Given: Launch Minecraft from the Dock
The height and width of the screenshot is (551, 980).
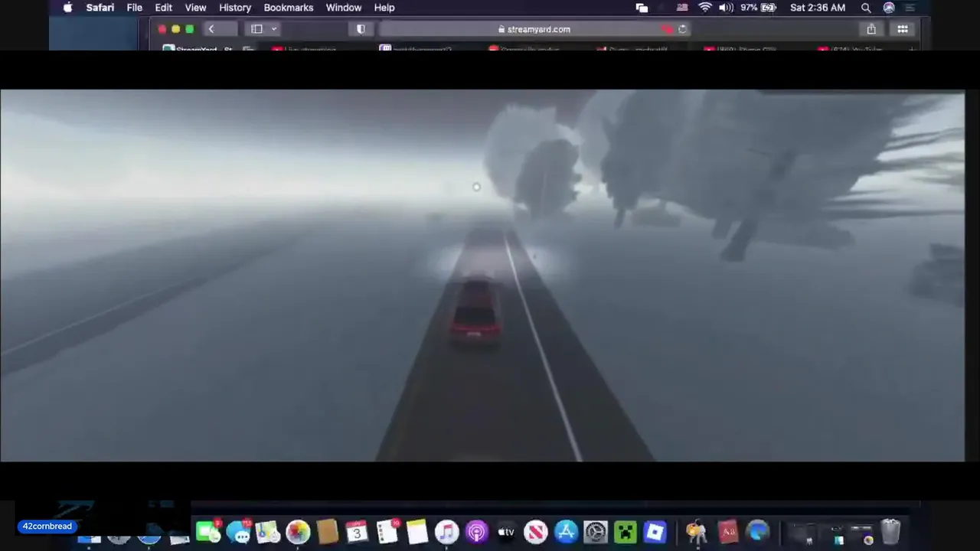Looking at the screenshot, I should (x=626, y=532).
